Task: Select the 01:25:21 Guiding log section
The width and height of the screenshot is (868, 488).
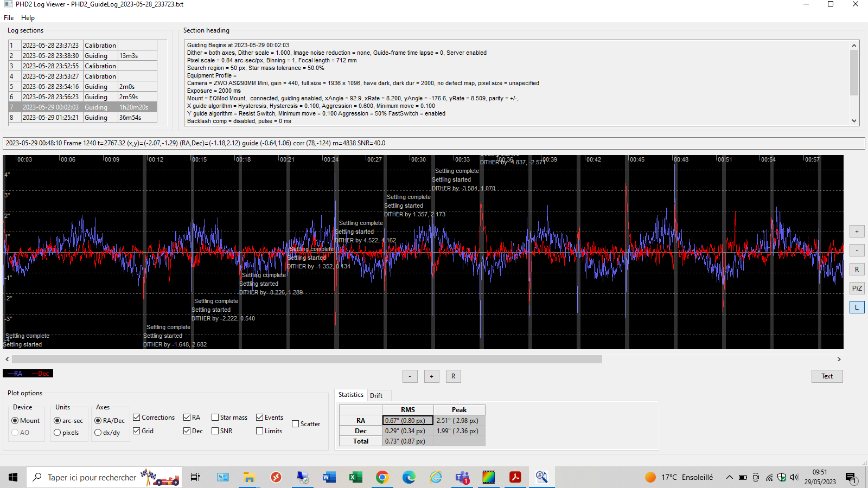Action: (x=82, y=118)
